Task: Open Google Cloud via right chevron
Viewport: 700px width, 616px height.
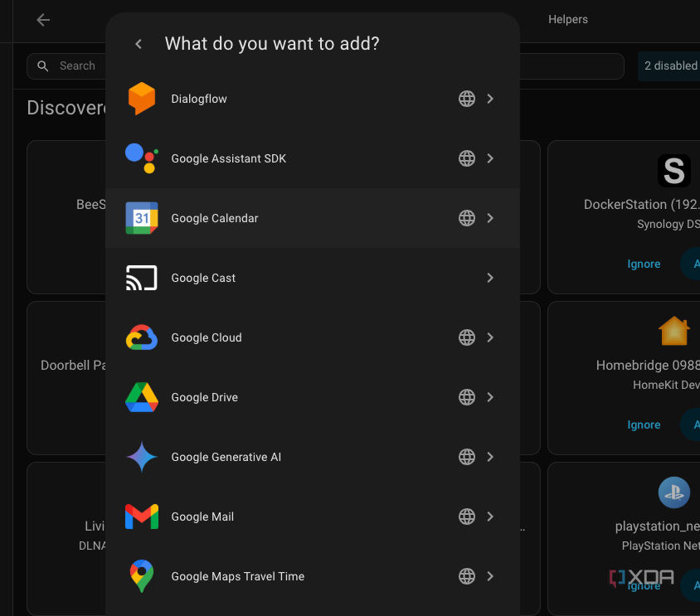Action: click(x=490, y=337)
